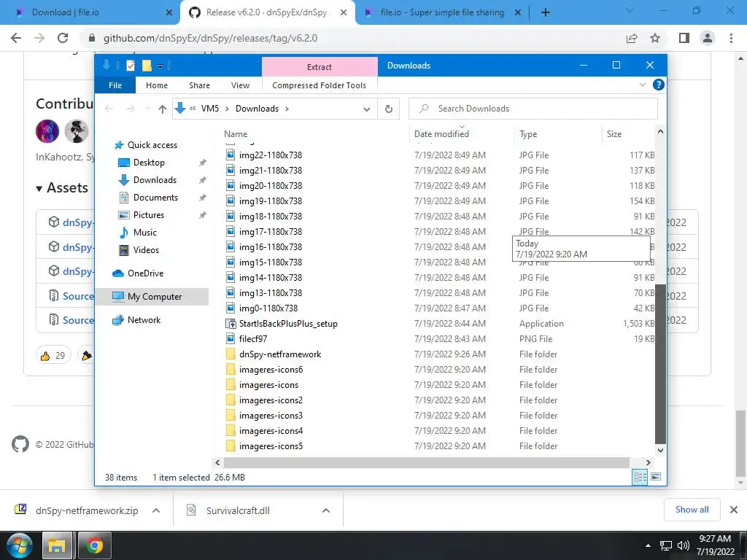747x560 pixels.
Task: Open options arrow for dnSpy-netframework.zip download
Action: [x=156, y=510]
